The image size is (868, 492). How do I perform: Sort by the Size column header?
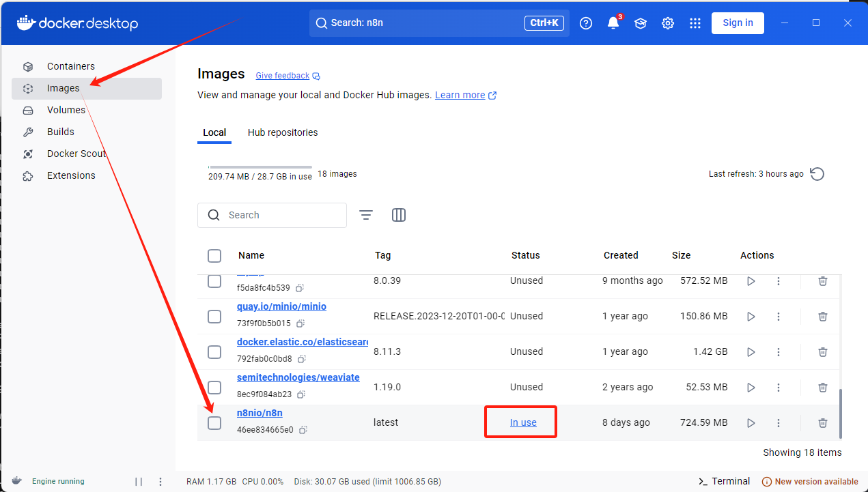pyautogui.click(x=681, y=255)
